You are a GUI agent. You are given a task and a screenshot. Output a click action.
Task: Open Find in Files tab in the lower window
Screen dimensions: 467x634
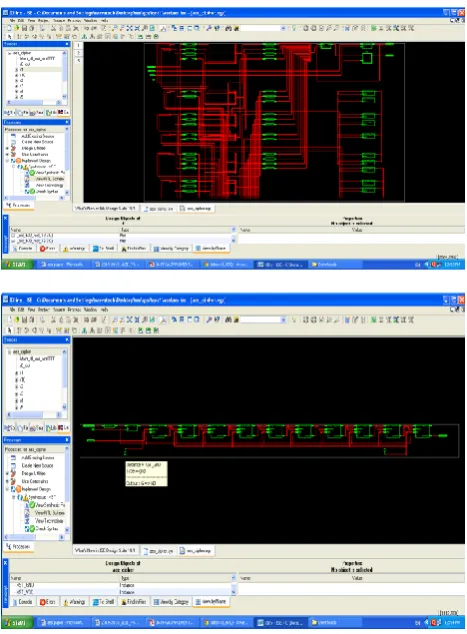click(133, 602)
